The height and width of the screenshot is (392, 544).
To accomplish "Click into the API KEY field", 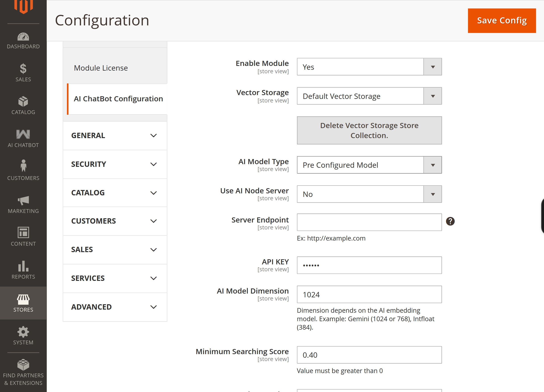I will (369, 265).
